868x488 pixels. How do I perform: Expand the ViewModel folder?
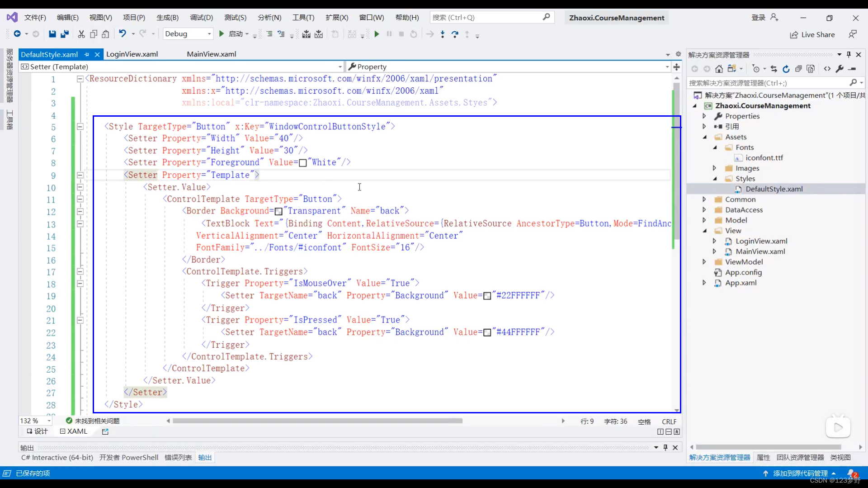704,262
